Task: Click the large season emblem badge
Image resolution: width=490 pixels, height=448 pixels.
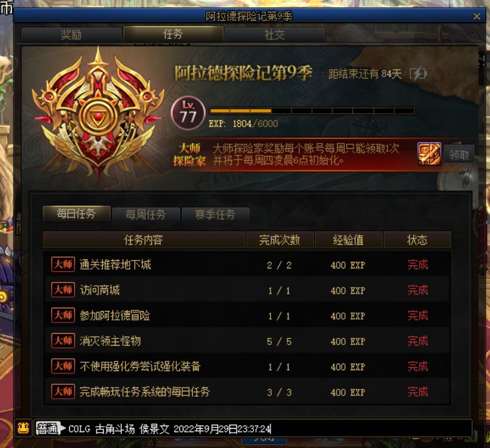Action: 98,112
